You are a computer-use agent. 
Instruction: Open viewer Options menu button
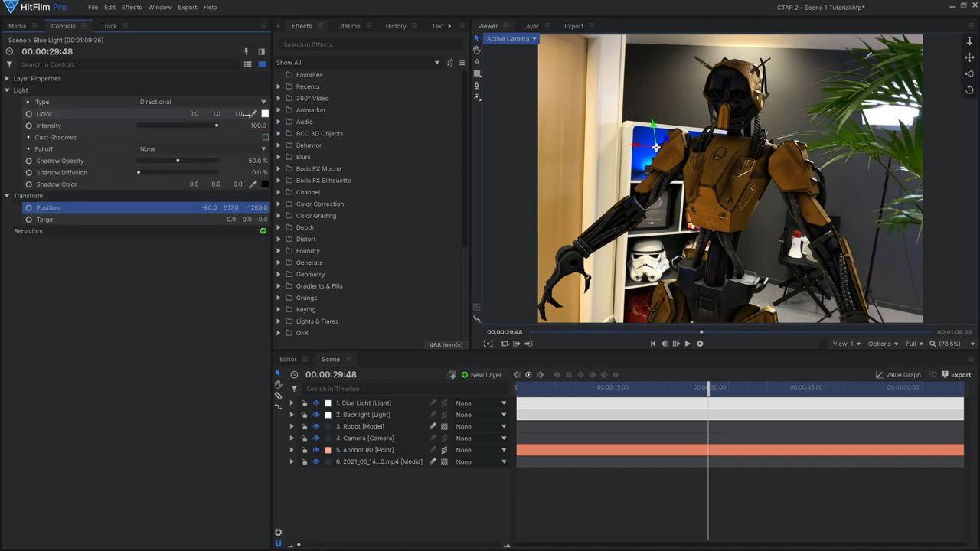(x=883, y=344)
